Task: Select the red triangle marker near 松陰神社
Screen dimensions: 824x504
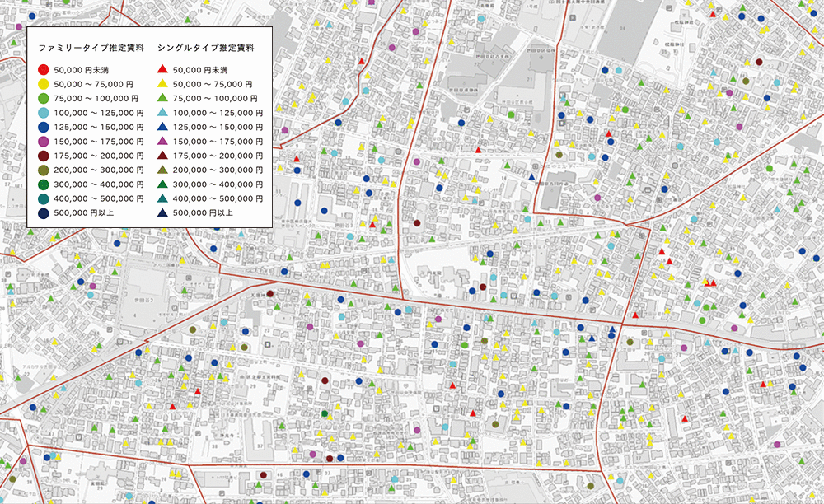Action: (x=712, y=15)
